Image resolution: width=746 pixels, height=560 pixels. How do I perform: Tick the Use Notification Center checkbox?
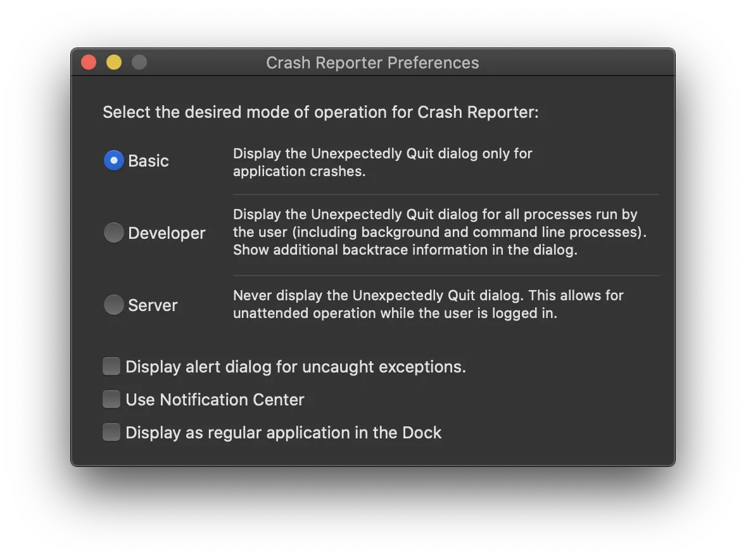click(x=111, y=400)
